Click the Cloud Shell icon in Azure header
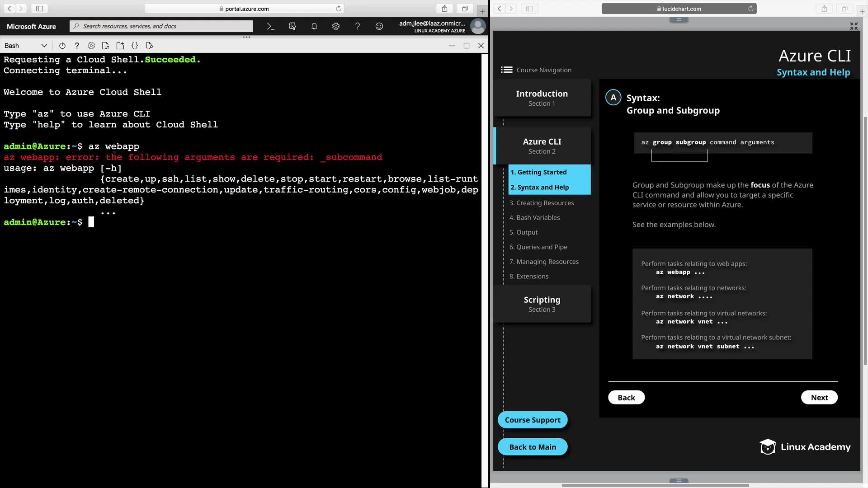 270,26
